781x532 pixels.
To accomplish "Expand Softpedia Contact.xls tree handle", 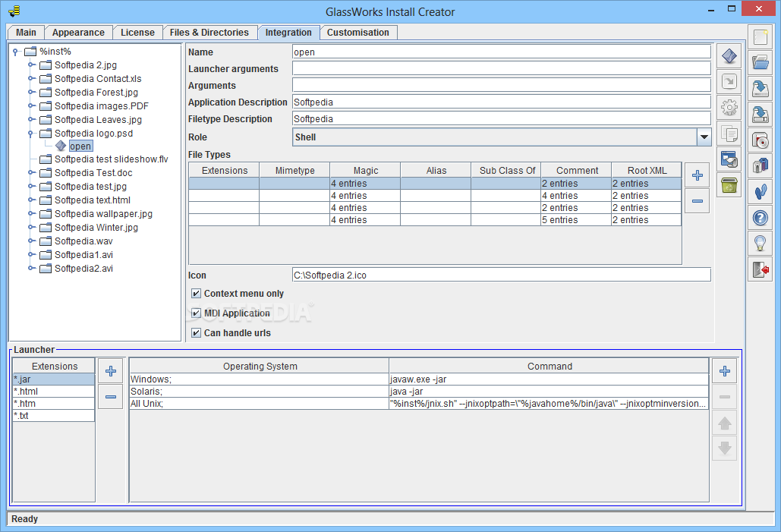I will coord(31,78).
